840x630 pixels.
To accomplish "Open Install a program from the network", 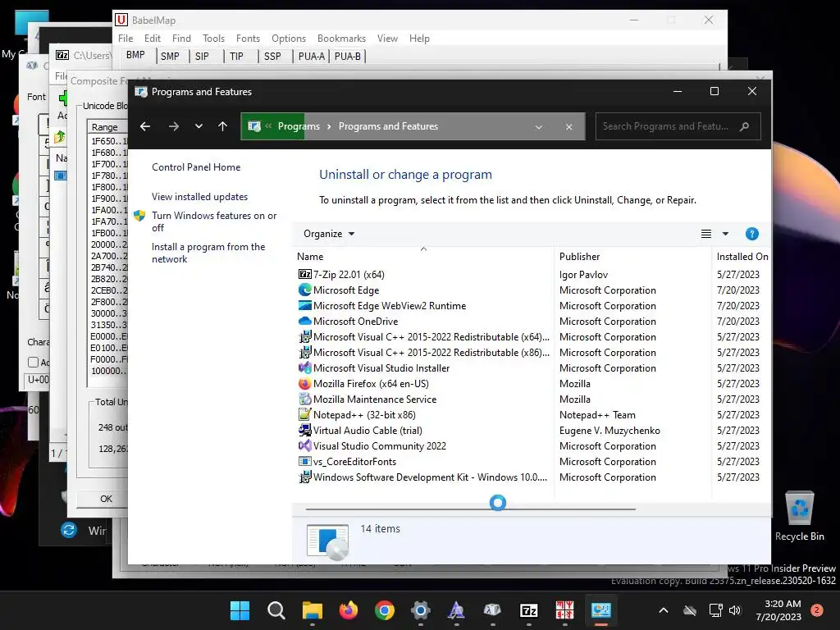I will pyautogui.click(x=208, y=253).
